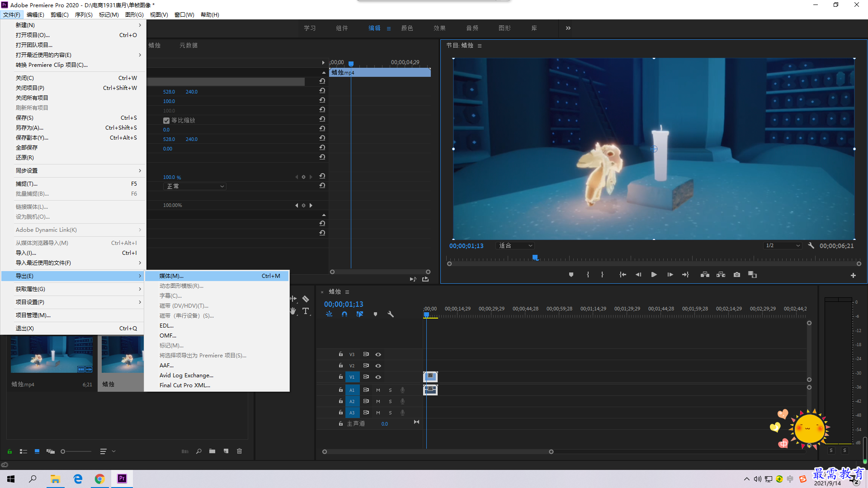Open the 适合 zoom level dropdown

[x=515, y=245]
